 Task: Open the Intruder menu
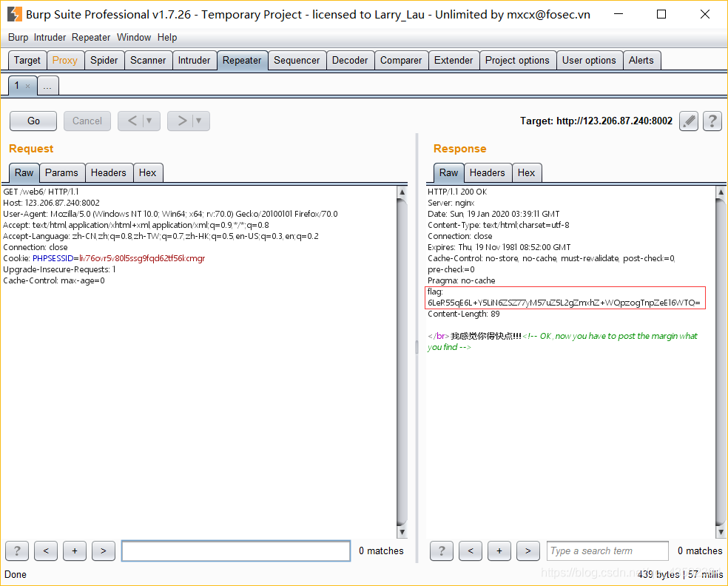click(x=50, y=38)
